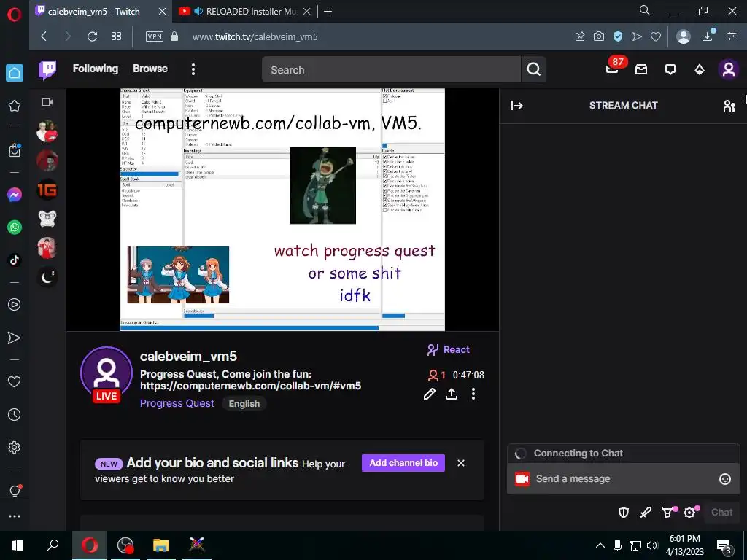Open WhatsApp in Opera sidebar
This screenshot has width=747, height=560.
pyautogui.click(x=15, y=227)
